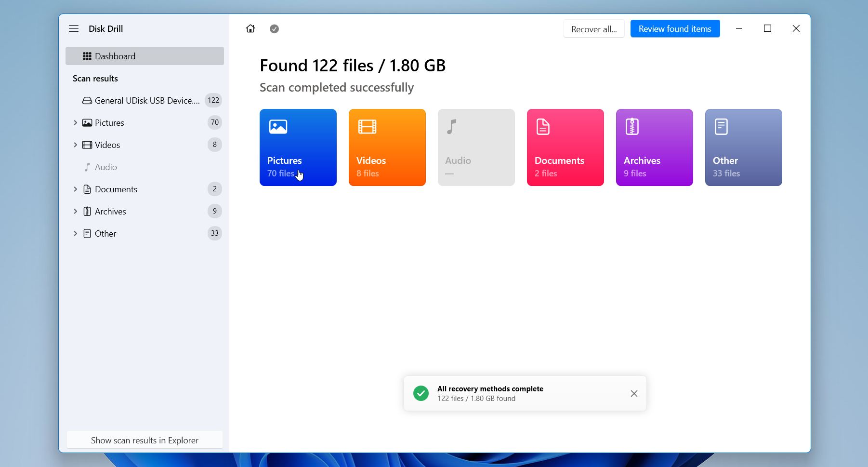Show scan results in Explorer
The height and width of the screenshot is (467, 868).
pyautogui.click(x=145, y=440)
